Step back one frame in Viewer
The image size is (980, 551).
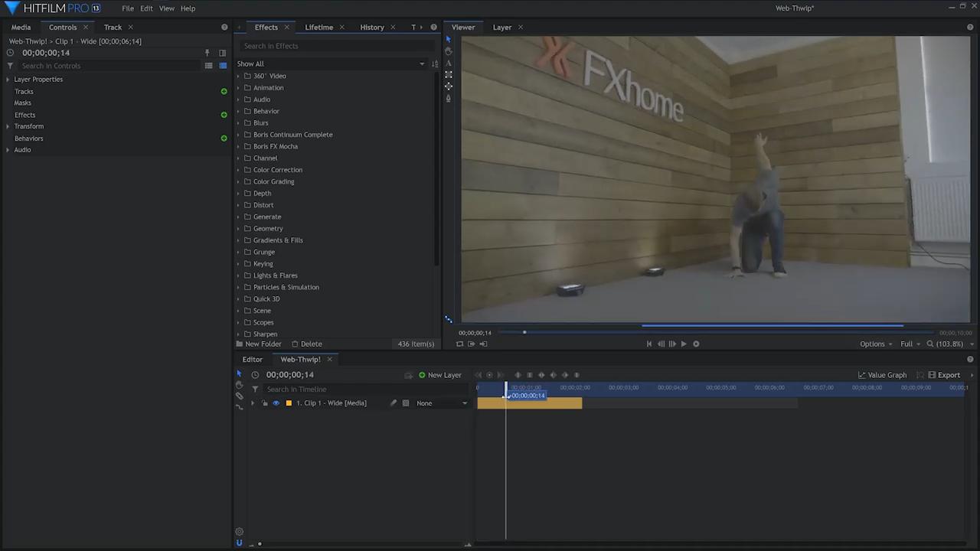point(661,344)
